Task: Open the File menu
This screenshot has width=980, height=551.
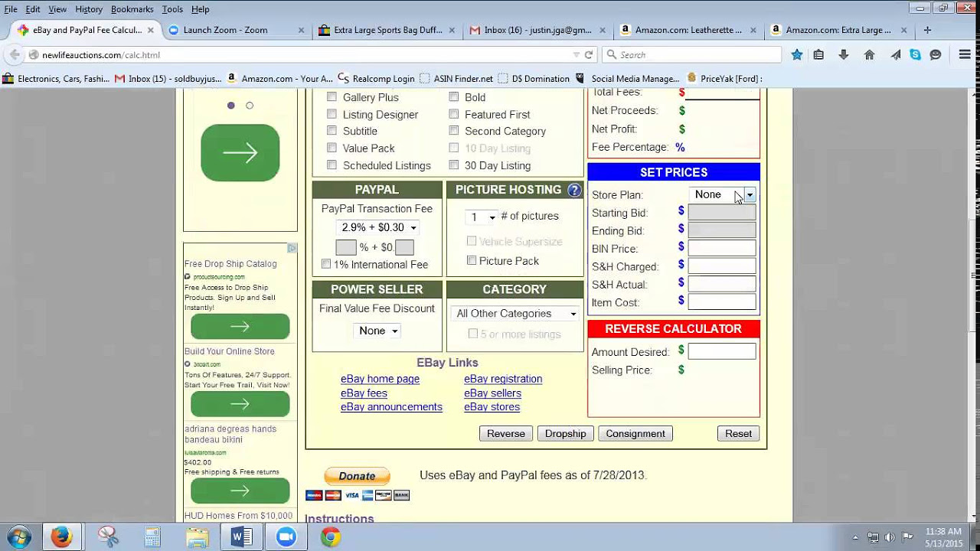Action: pyautogui.click(x=11, y=9)
